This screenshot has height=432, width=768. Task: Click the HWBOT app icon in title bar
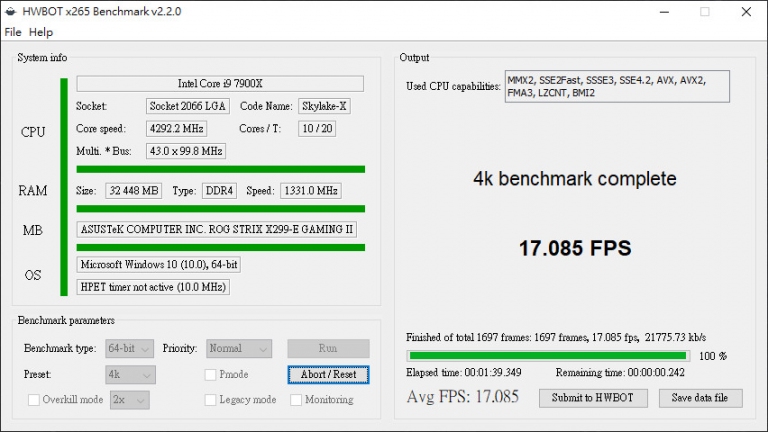coord(11,11)
